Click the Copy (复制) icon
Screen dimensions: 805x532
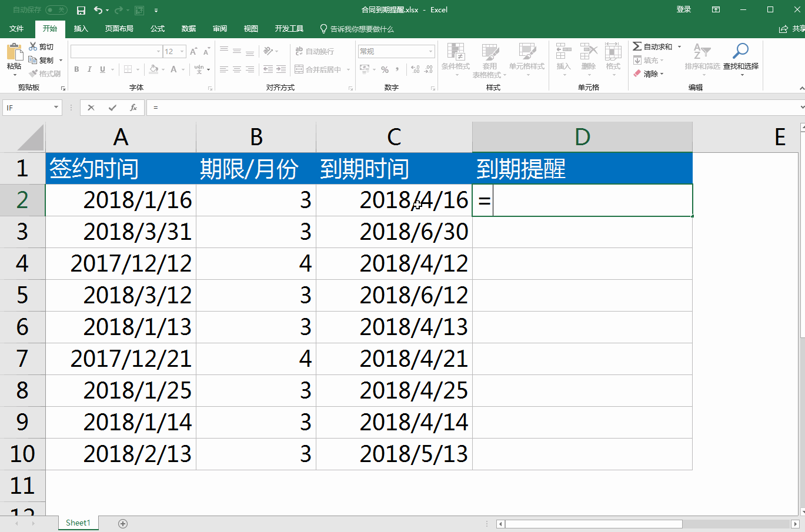[33, 60]
